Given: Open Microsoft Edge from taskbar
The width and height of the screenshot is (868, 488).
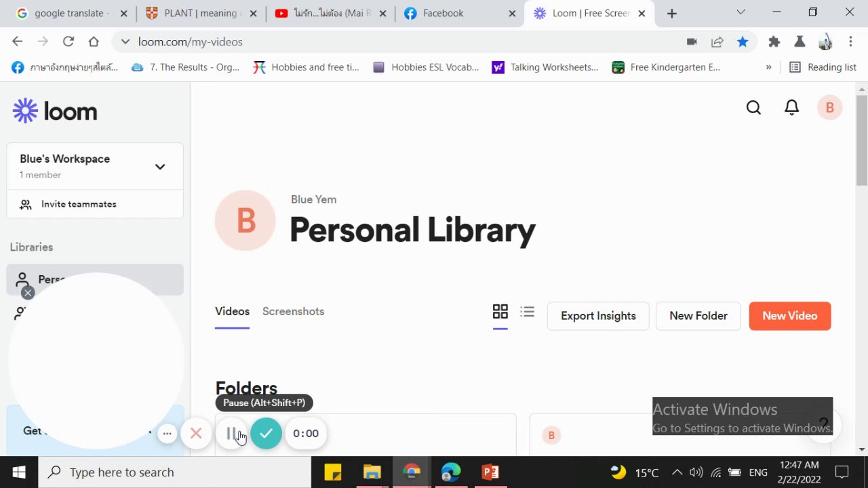Looking at the screenshot, I should [451, 472].
